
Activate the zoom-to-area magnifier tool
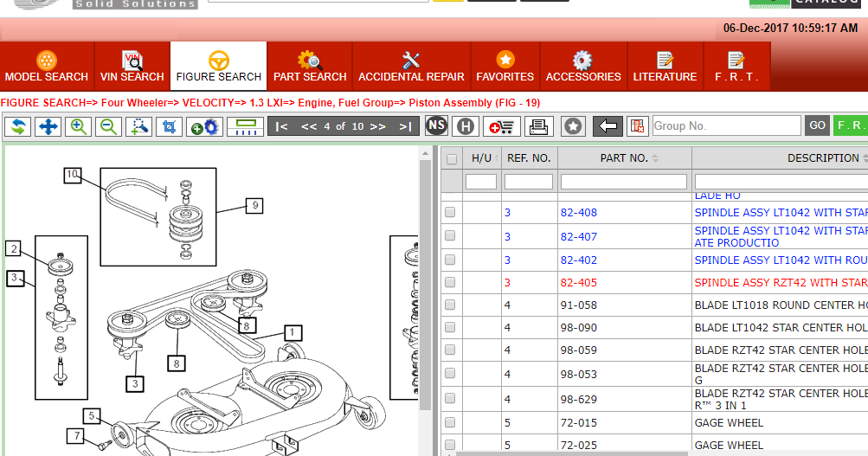[138, 126]
